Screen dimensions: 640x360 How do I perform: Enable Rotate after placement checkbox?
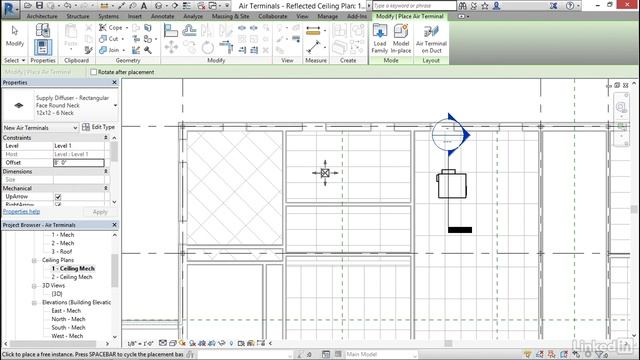tap(93, 72)
